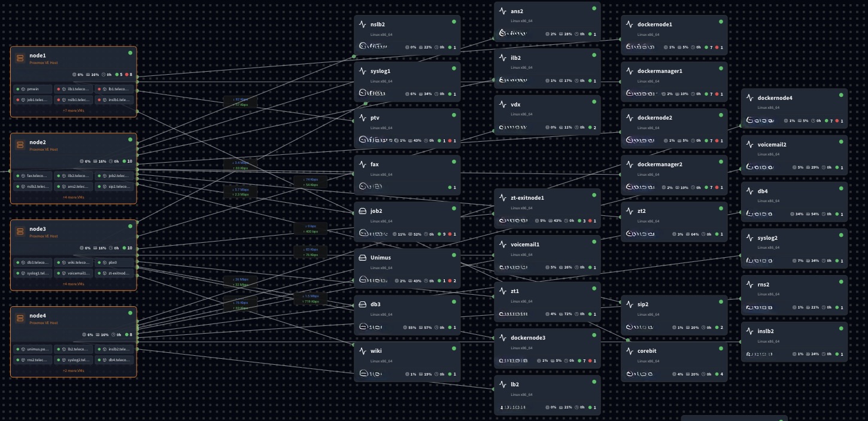Open the wiki node title
This screenshot has width=868, height=421.
376,351
